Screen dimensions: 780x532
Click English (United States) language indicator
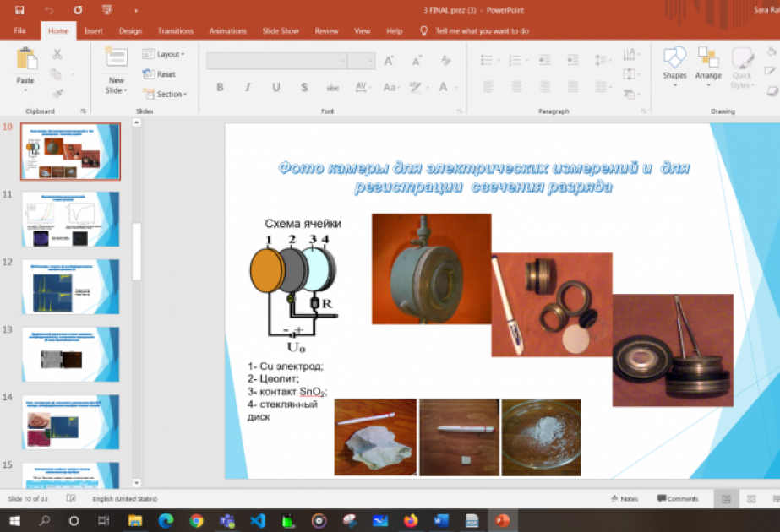[x=124, y=499]
